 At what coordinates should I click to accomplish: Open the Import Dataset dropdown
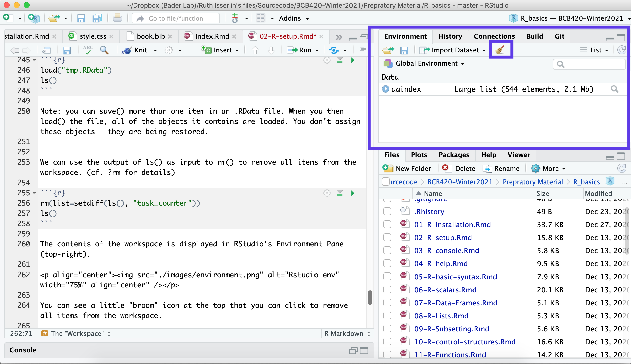click(x=453, y=50)
